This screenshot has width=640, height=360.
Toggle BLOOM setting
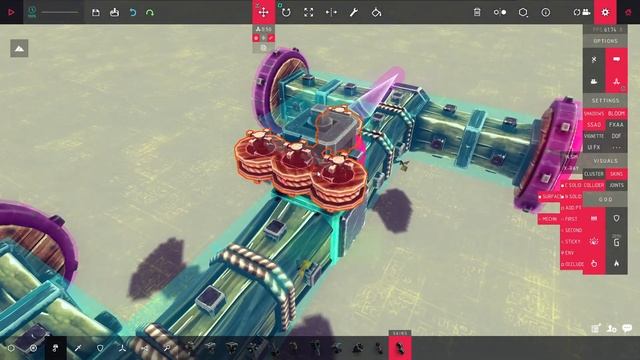[616, 113]
